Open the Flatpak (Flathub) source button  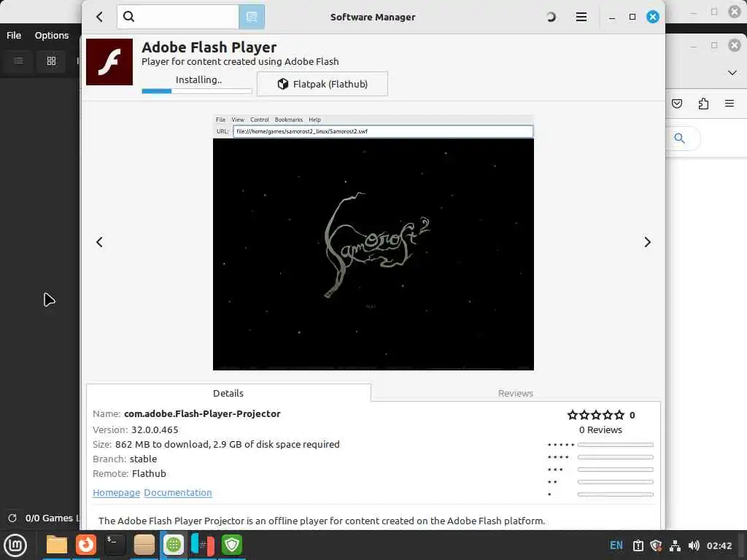tap(322, 84)
